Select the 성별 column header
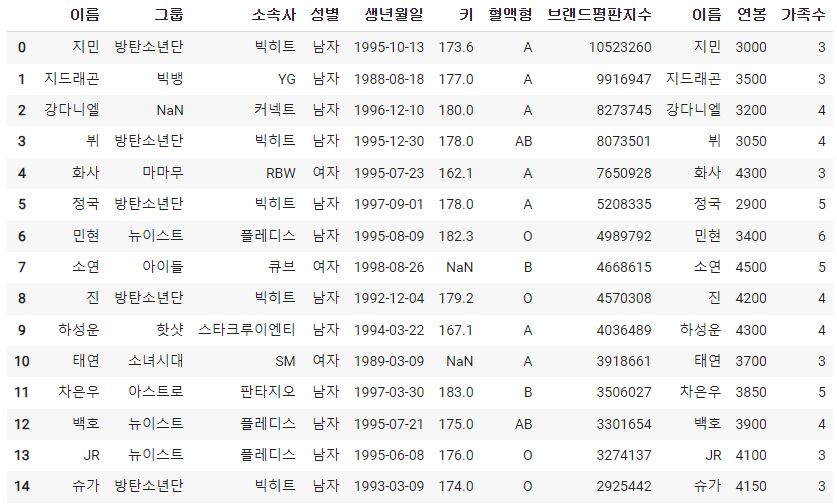The height and width of the screenshot is (504, 837). tap(325, 14)
